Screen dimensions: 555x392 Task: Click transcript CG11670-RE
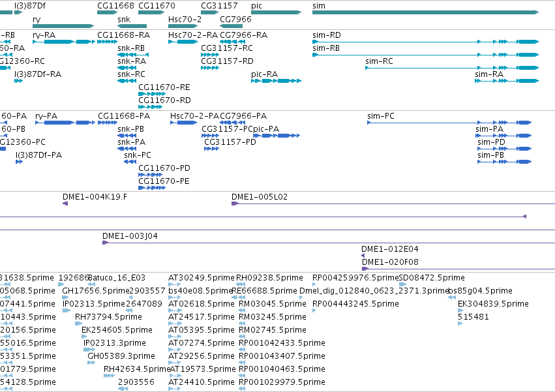[x=152, y=94]
